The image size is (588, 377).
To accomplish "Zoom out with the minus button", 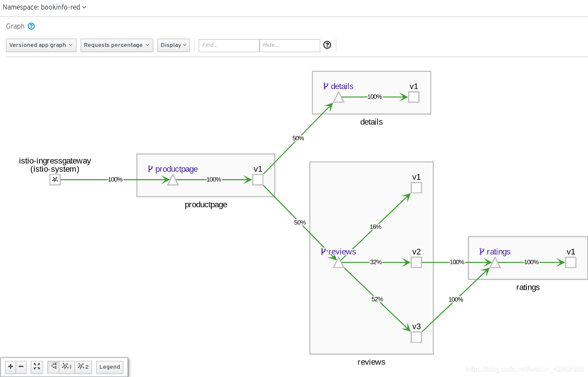I will [21, 367].
